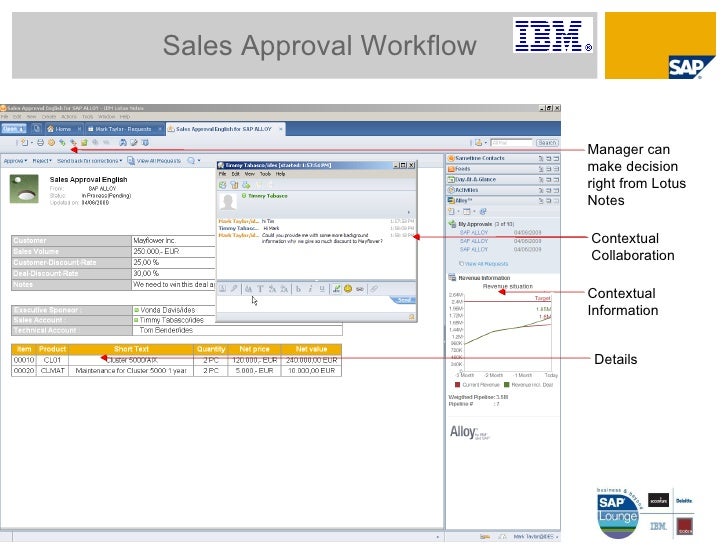Click the Sametime Contacts panel icon

click(450, 158)
